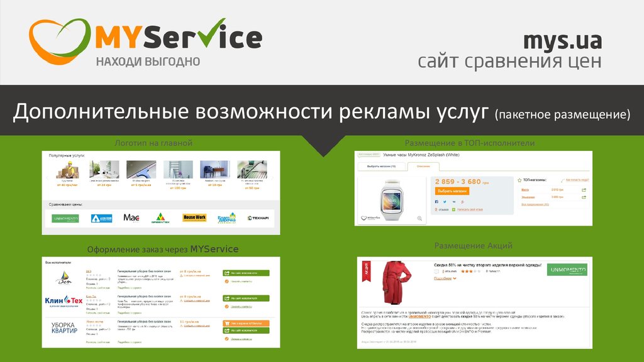Expand the Подробнее link in promo
Viewport: 644px width, 362px height.
click(445, 278)
